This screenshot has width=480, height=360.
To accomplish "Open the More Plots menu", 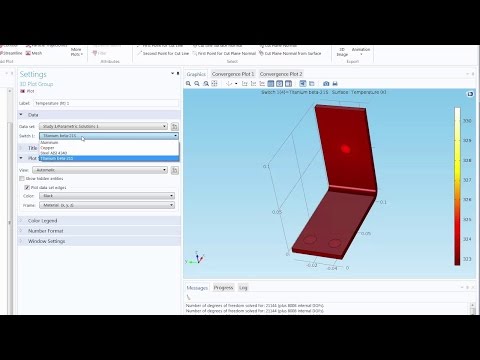I will (x=76, y=52).
